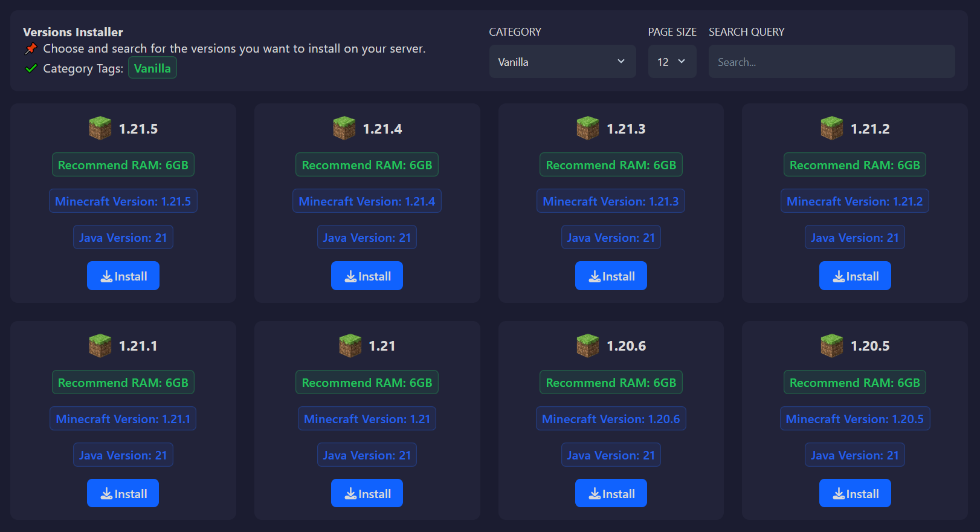Install Minecraft version 1.21.1
This screenshot has height=532, width=980.
pyautogui.click(x=123, y=493)
